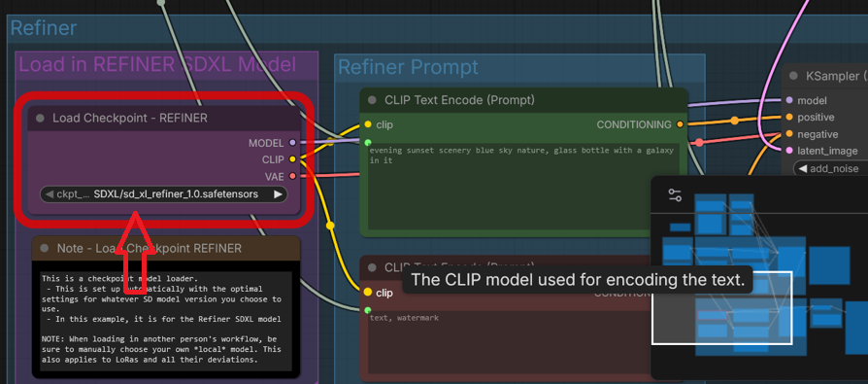Collapse the red CLIP Text Encode node dot
The width and height of the screenshot is (868, 384).
tap(372, 267)
